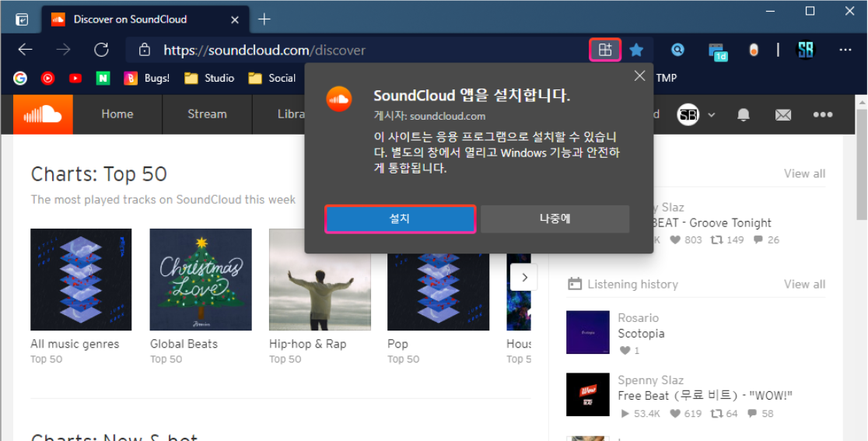Image resolution: width=868 pixels, height=441 pixels.
Task: Open notifications bell icon
Action: point(744,115)
